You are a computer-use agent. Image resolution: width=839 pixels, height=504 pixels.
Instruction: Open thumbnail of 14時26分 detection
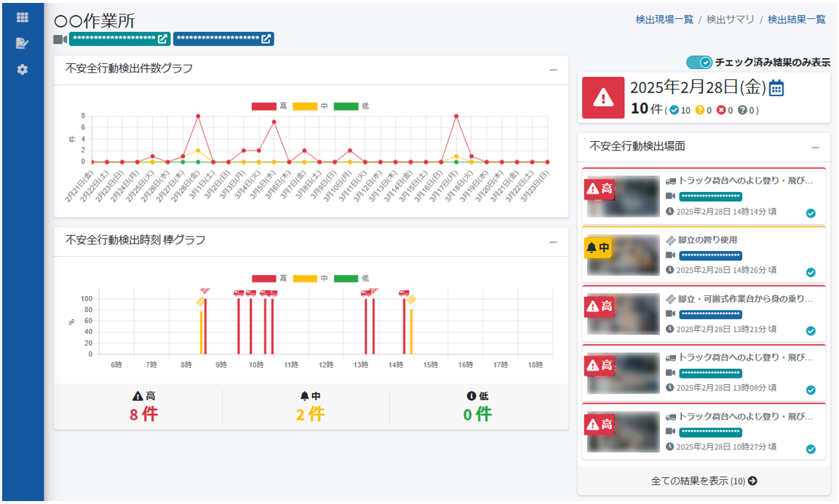pyautogui.click(x=623, y=255)
